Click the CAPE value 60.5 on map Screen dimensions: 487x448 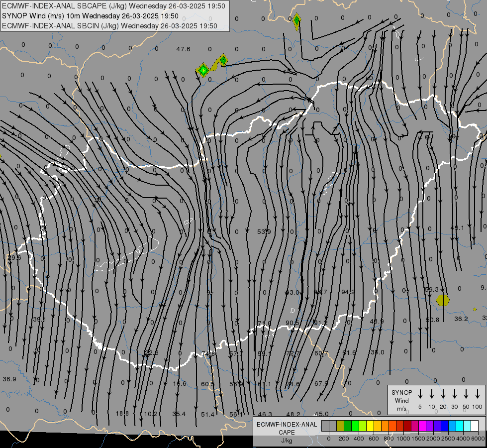tap(207, 384)
